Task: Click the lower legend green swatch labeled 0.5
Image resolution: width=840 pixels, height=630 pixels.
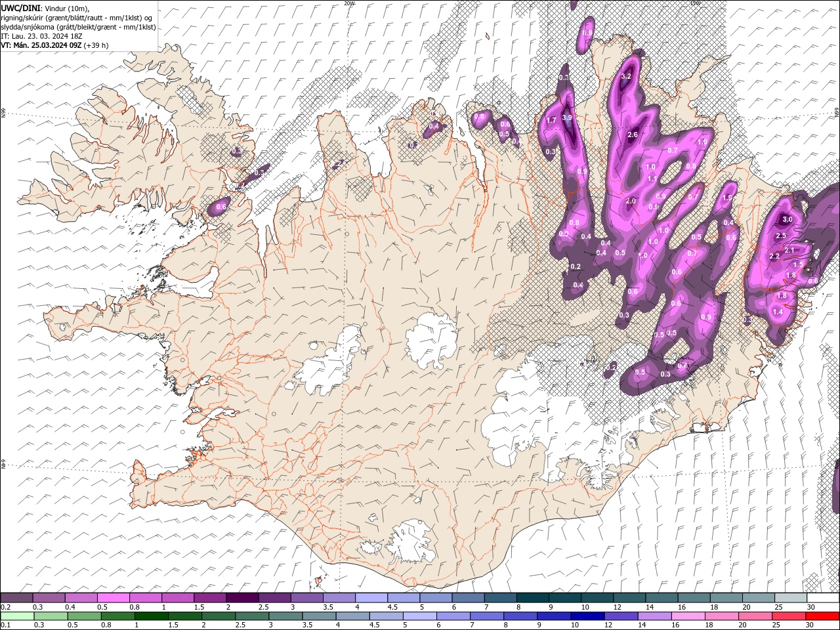Action: pyautogui.click(x=84, y=616)
